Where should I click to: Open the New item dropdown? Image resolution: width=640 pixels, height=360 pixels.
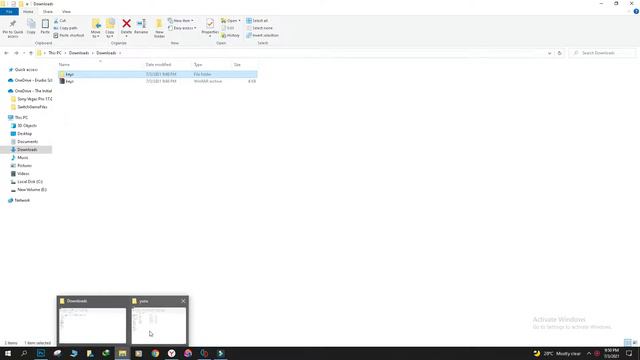point(181,20)
